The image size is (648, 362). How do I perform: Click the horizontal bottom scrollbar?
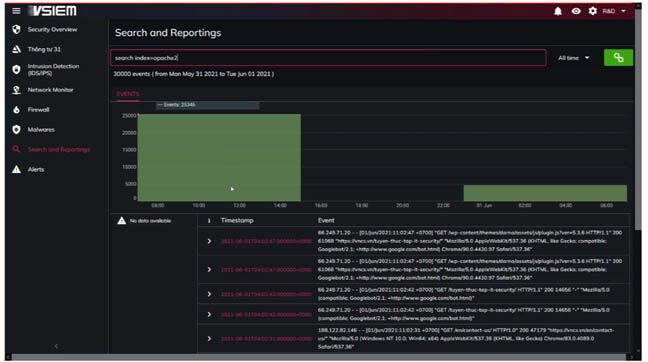[319, 357]
